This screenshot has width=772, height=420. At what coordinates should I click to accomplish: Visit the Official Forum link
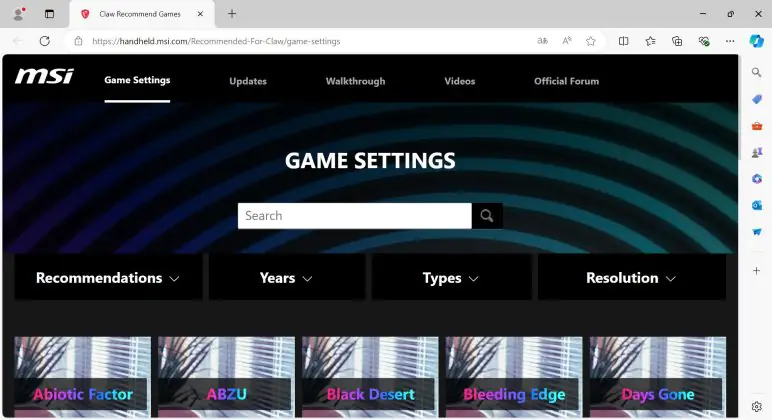(x=567, y=81)
